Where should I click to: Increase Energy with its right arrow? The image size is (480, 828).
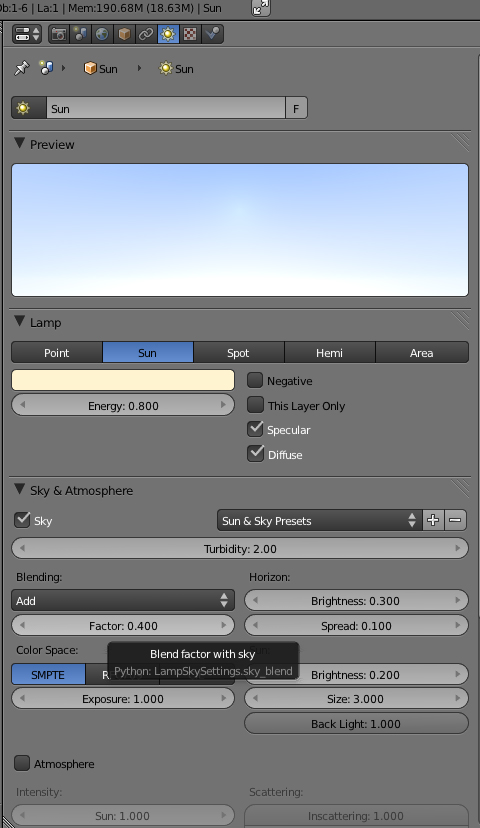pyautogui.click(x=223, y=406)
